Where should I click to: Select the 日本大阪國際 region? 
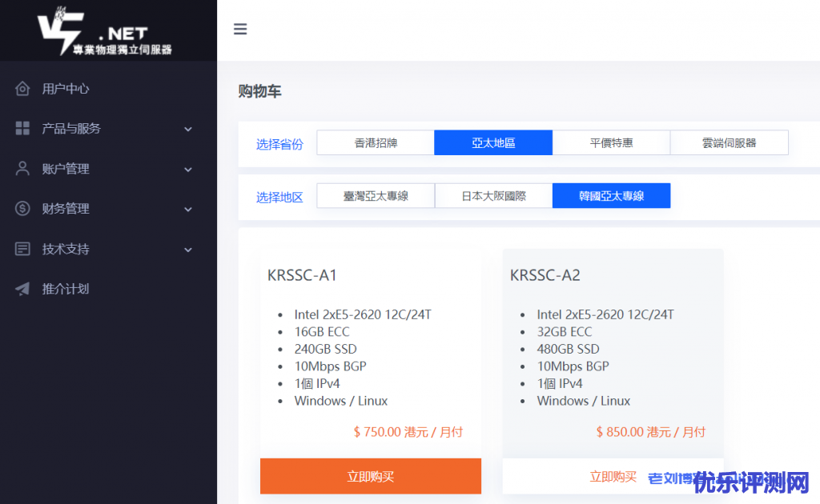click(493, 196)
